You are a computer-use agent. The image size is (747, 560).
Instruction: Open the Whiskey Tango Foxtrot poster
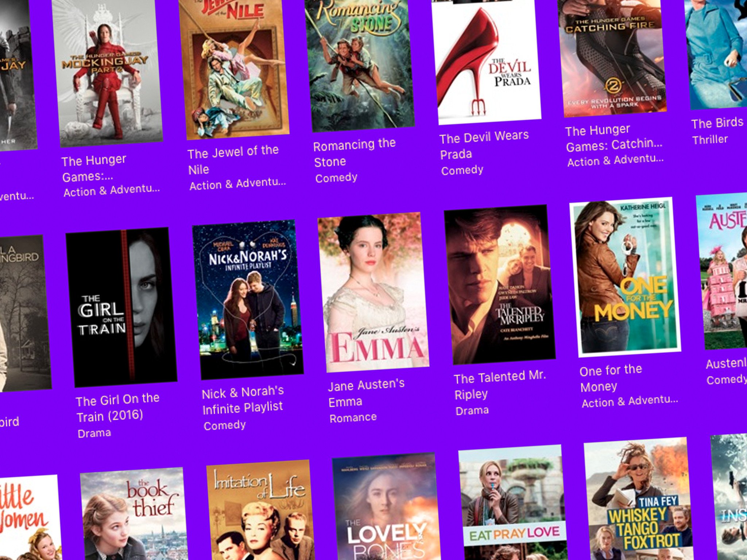coord(638,499)
